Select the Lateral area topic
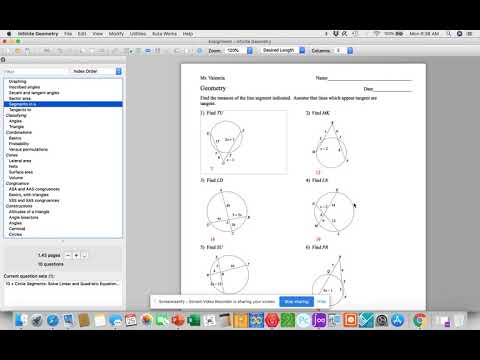The height and width of the screenshot is (360, 480). click(x=20, y=161)
